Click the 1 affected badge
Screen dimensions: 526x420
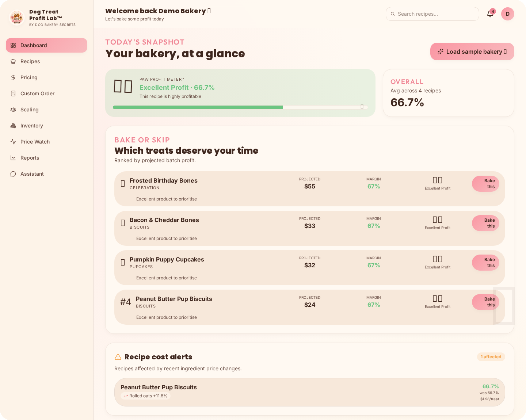(491, 357)
